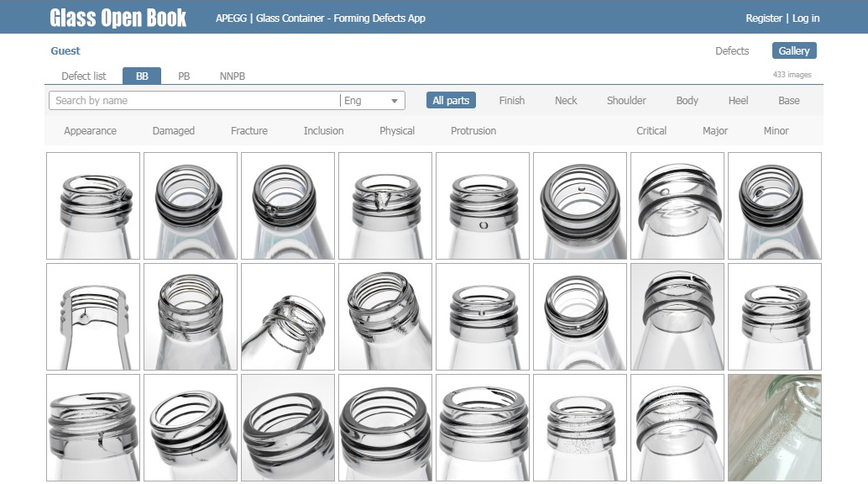This screenshot has height=484, width=868.
Task: Filter by the Fracture category
Action: click(x=248, y=130)
